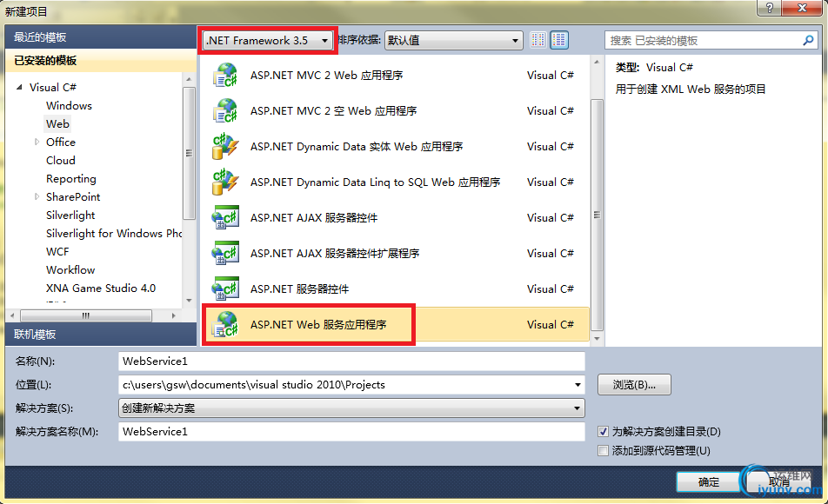Open the 位置 path dropdown arrow
This screenshot has width=828, height=504.
(578, 385)
